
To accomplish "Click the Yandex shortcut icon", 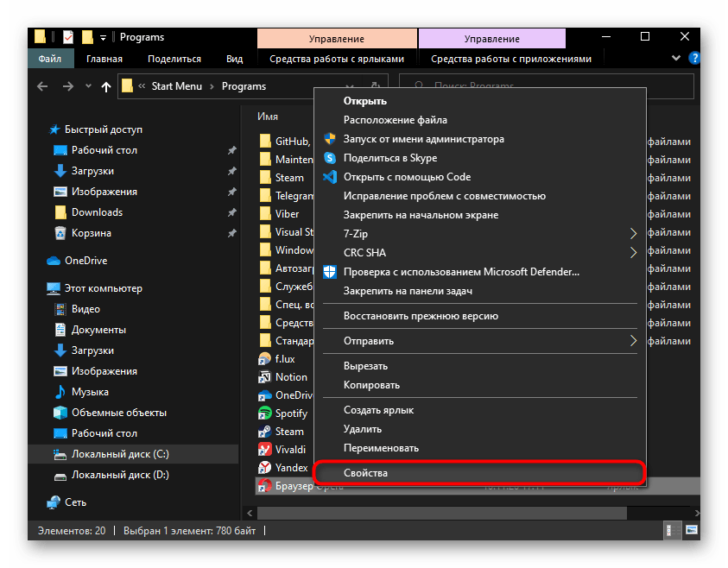I will (x=264, y=467).
